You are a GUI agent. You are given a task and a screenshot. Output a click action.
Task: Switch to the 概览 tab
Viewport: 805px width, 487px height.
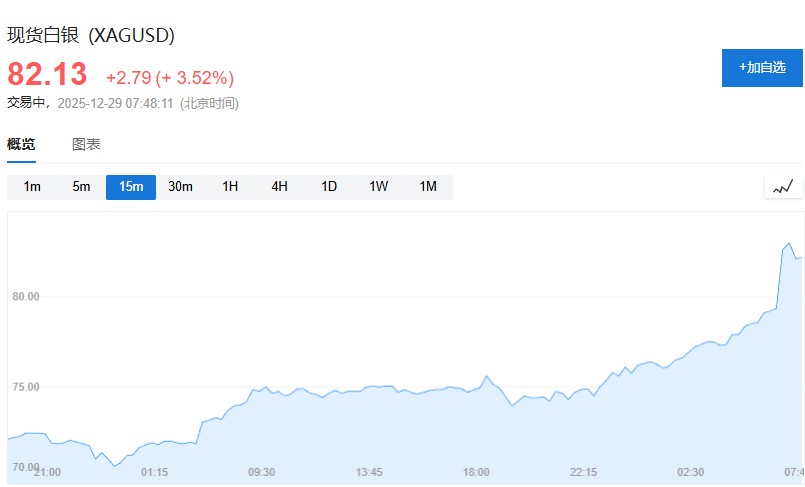point(21,144)
